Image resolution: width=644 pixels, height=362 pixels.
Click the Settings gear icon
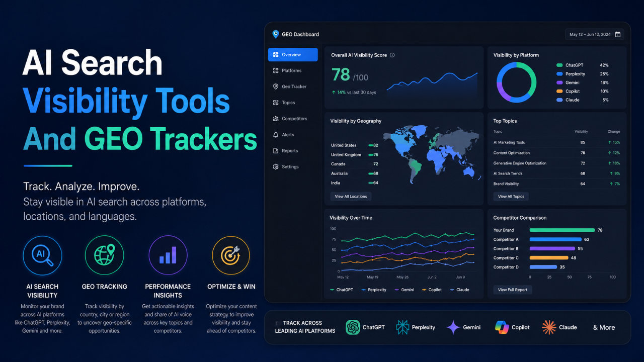276,167
